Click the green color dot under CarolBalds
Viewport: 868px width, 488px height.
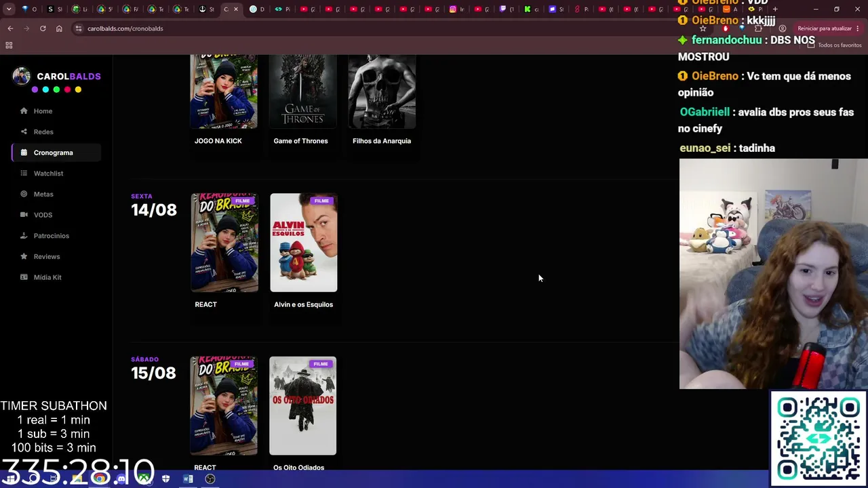click(56, 89)
